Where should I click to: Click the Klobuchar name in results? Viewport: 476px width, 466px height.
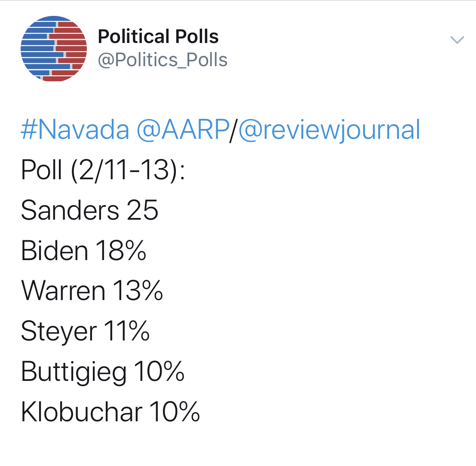[82, 412]
